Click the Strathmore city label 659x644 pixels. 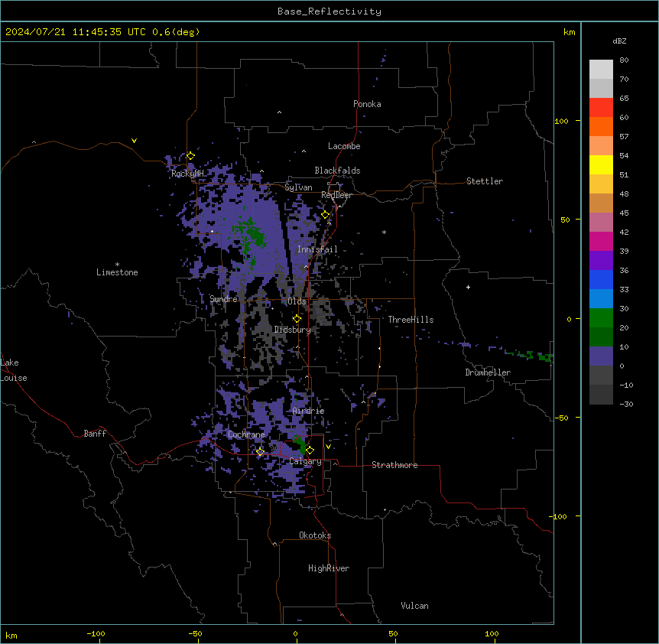pyautogui.click(x=394, y=465)
